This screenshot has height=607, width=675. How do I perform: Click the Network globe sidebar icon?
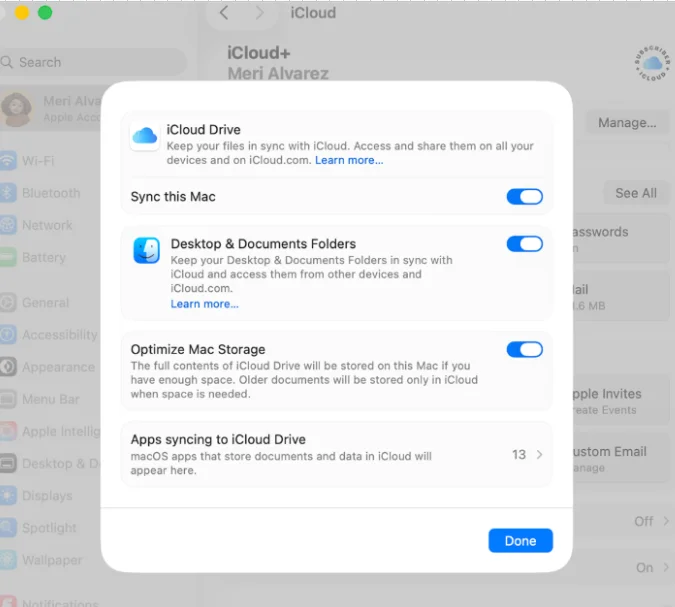tap(8, 225)
